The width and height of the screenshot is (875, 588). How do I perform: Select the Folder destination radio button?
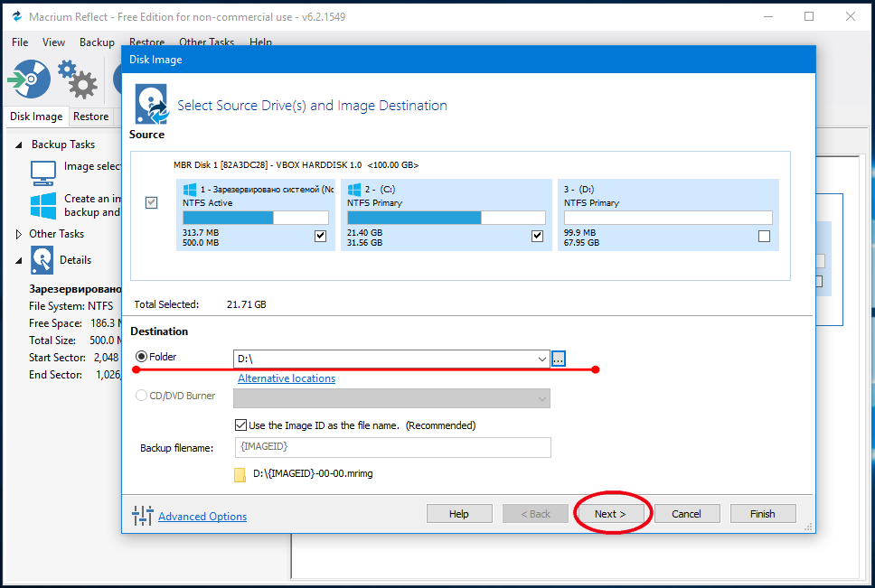[142, 356]
